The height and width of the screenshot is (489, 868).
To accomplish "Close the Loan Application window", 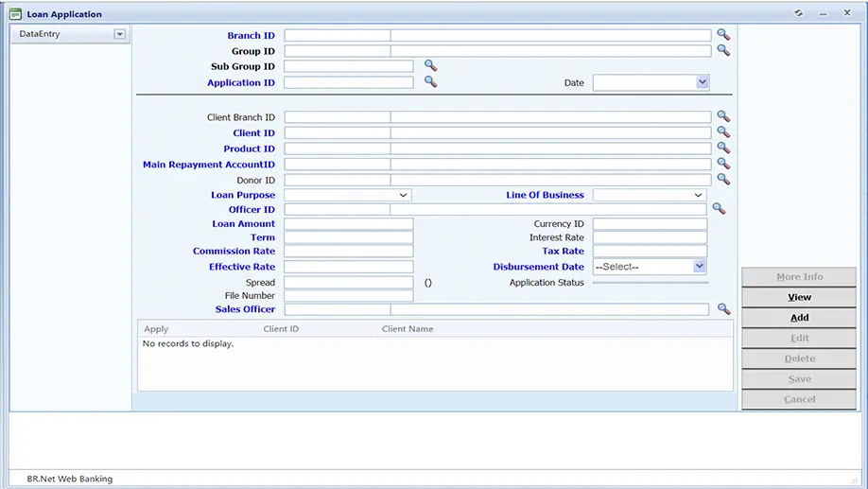I will pyautogui.click(x=847, y=12).
